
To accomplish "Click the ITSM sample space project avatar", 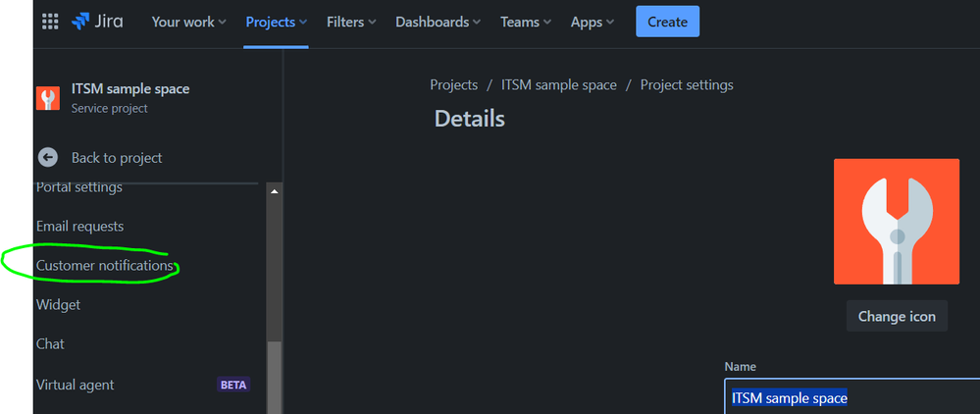I will click(x=48, y=98).
